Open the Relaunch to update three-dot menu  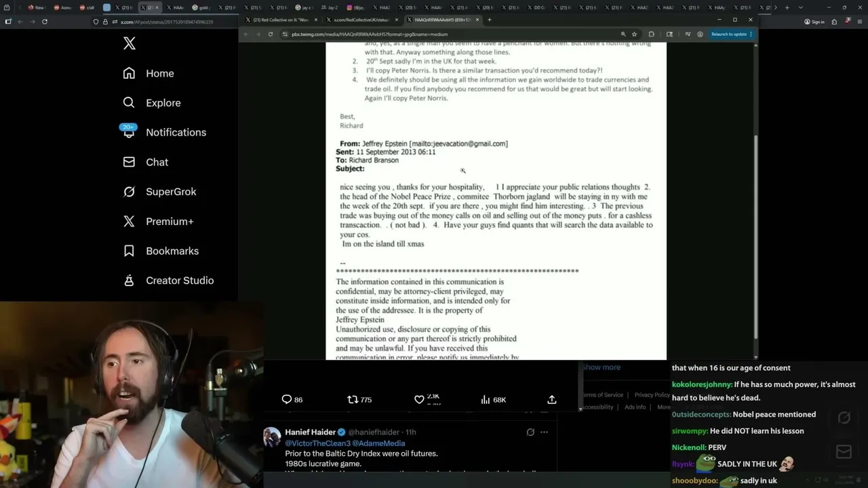[751, 34]
